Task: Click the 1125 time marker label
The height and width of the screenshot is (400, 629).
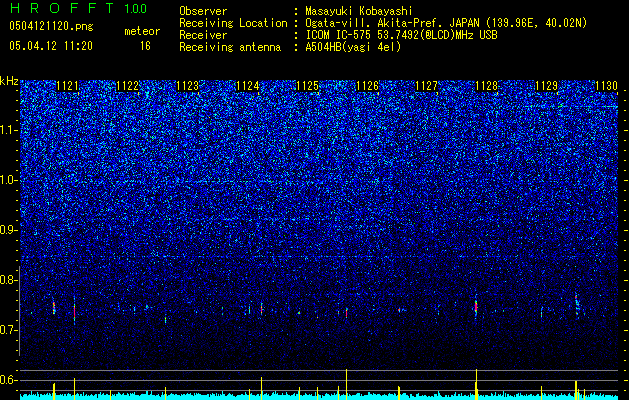Action: pyautogui.click(x=307, y=86)
